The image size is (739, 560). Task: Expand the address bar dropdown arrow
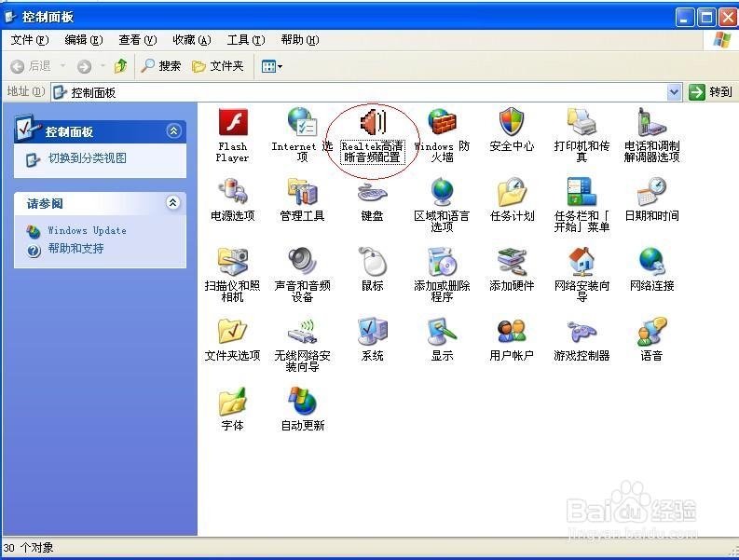click(675, 92)
